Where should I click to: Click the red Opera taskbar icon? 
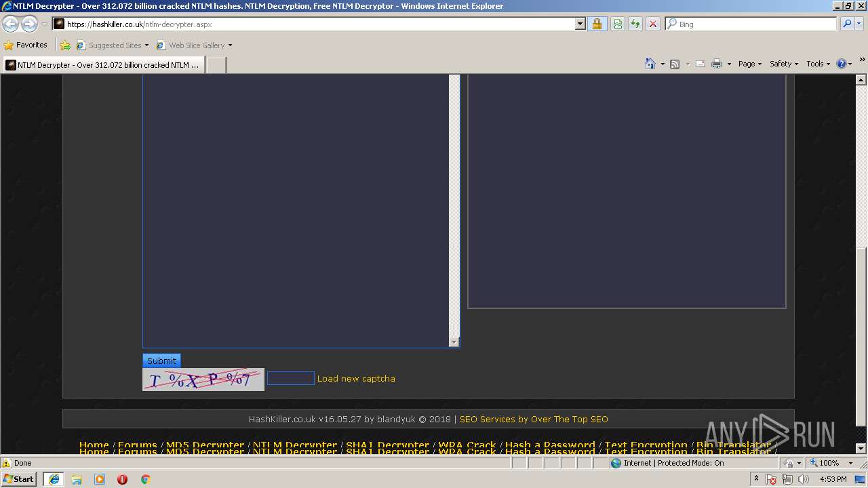coord(122,479)
